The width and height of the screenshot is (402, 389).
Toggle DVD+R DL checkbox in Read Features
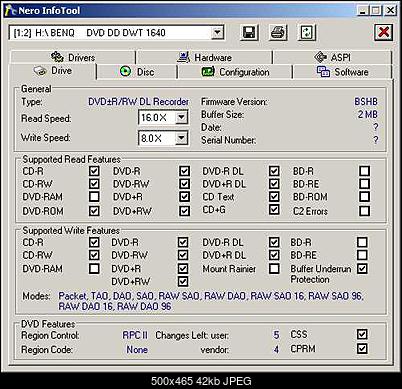274,184
